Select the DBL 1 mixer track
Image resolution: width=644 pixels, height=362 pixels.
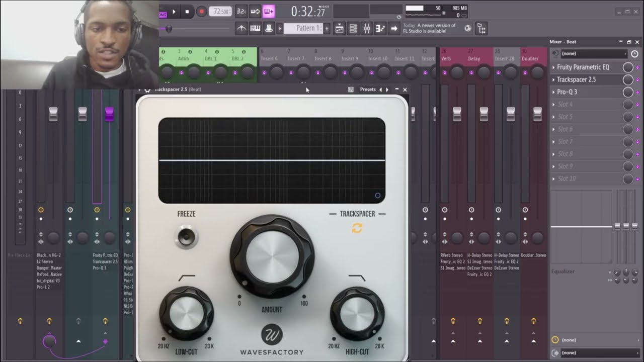click(x=210, y=59)
